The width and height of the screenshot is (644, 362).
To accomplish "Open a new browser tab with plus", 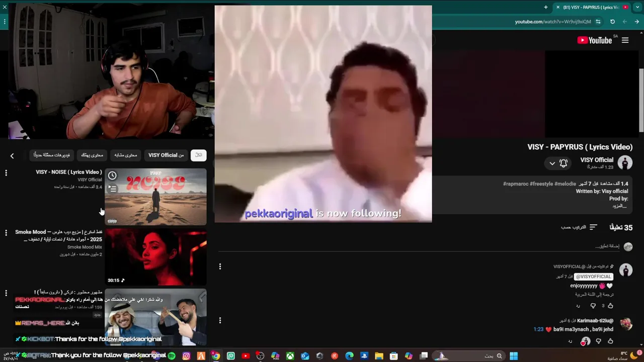I will pyautogui.click(x=546, y=7).
